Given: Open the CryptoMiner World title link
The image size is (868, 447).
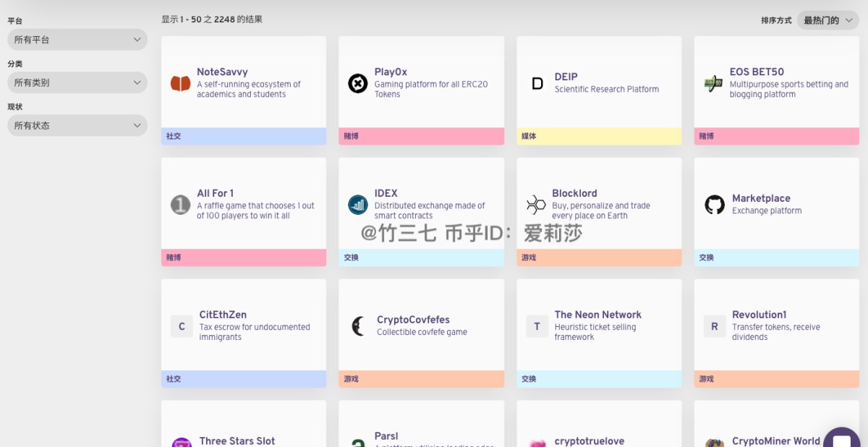Looking at the screenshot, I should [776, 441].
